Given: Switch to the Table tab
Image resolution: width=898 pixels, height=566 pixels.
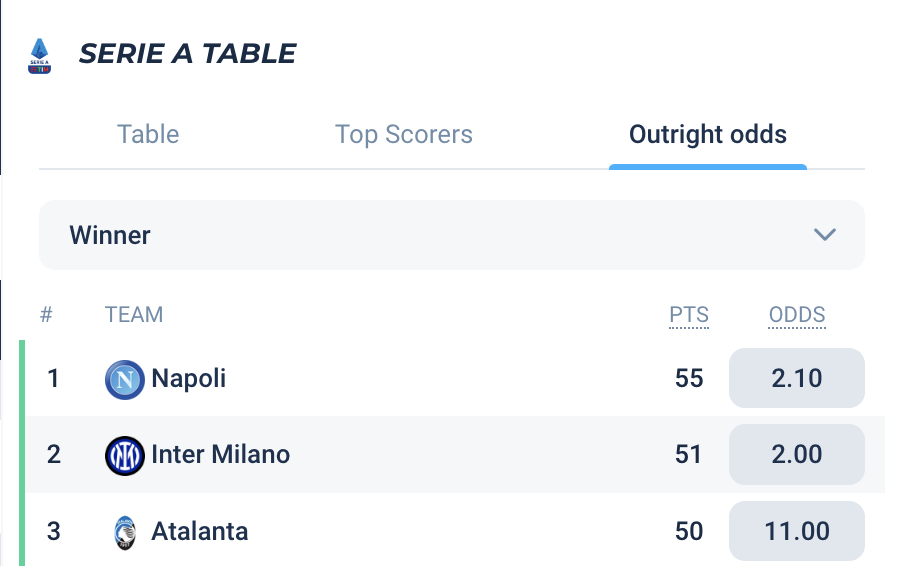Looking at the screenshot, I should coord(148,135).
